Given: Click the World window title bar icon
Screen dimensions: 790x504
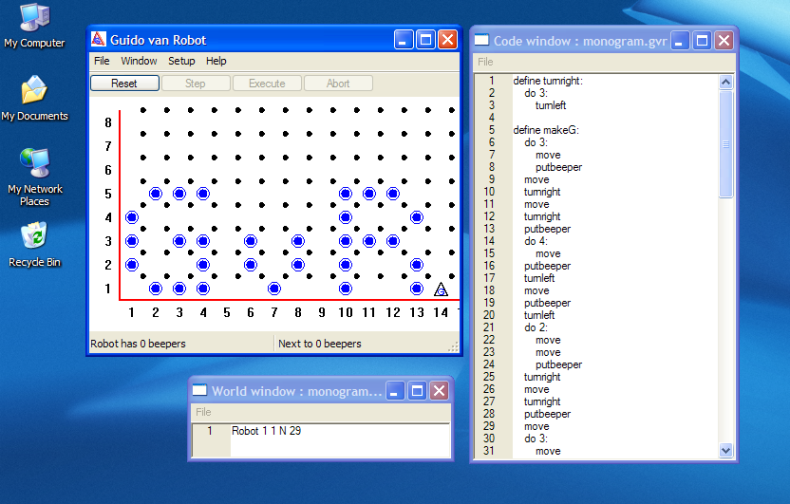Looking at the screenshot, I should (200, 391).
